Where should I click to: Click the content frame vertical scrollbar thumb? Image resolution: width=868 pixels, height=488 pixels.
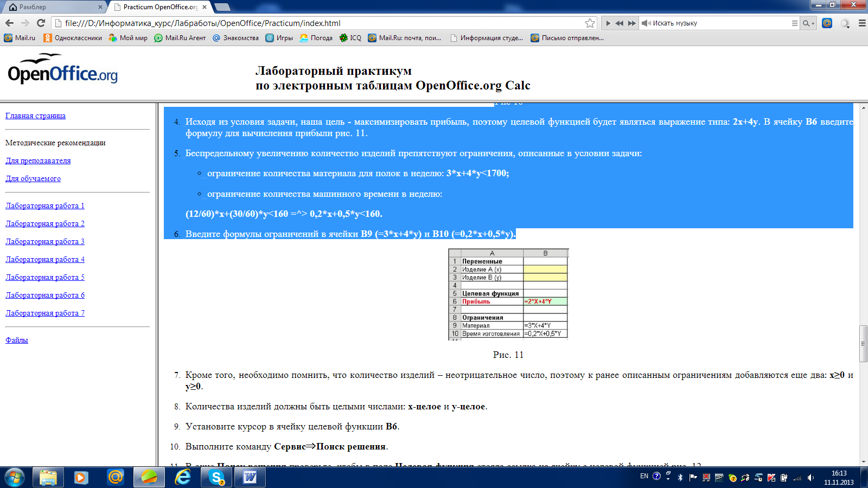(863, 344)
